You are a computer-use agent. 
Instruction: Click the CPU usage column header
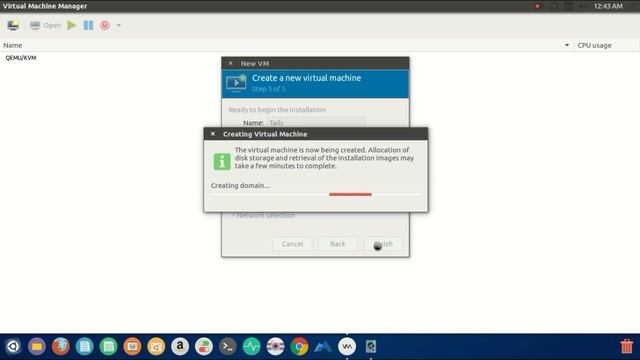tap(594, 45)
